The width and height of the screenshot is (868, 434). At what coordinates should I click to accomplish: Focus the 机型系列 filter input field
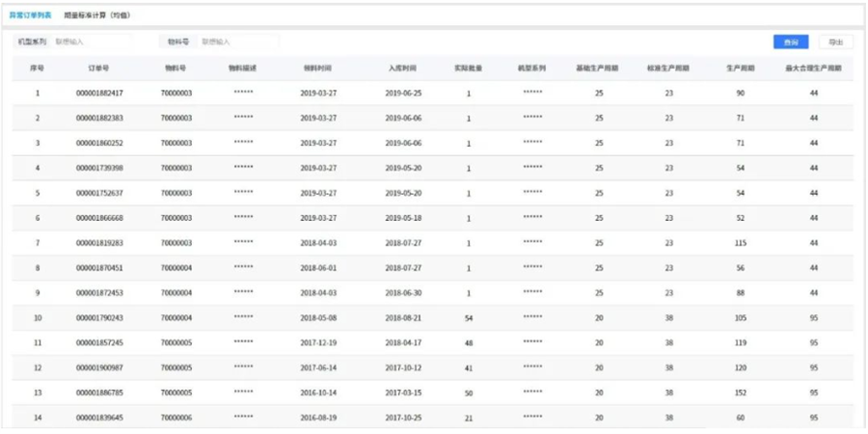[x=92, y=42]
